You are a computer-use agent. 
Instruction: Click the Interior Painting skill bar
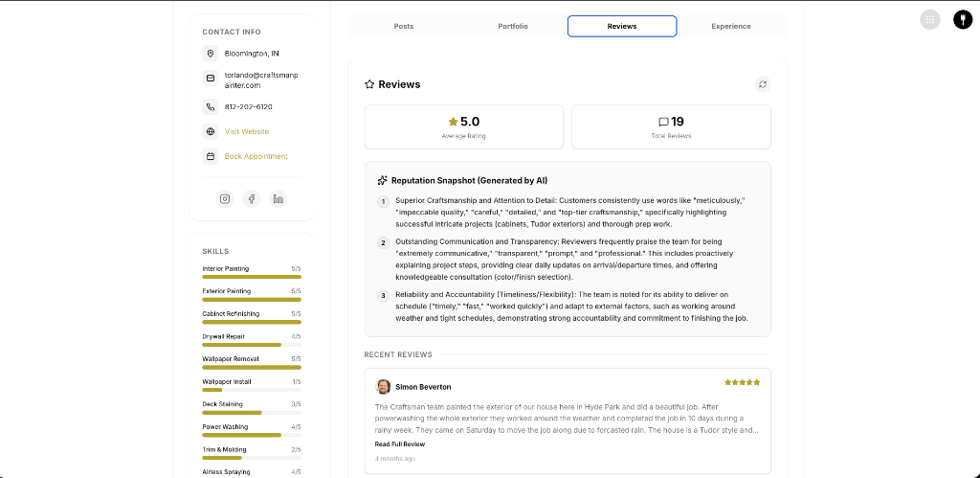[x=252, y=277]
